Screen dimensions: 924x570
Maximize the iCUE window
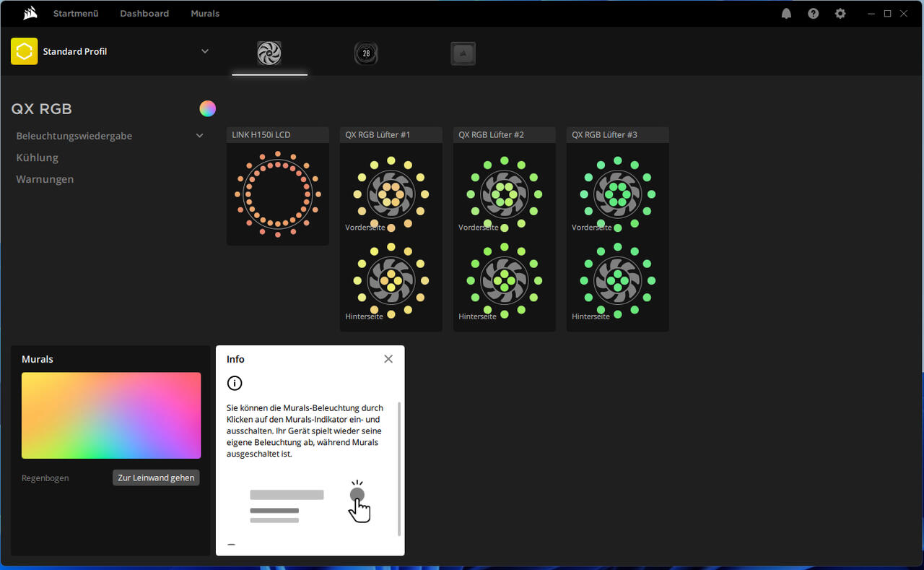[x=888, y=14]
